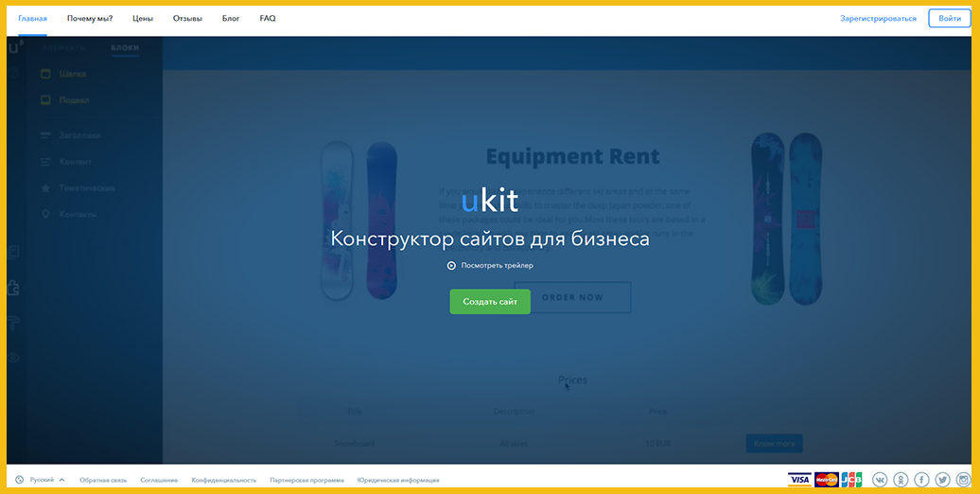
Task: Open the VK social icon
Action: 880,480
